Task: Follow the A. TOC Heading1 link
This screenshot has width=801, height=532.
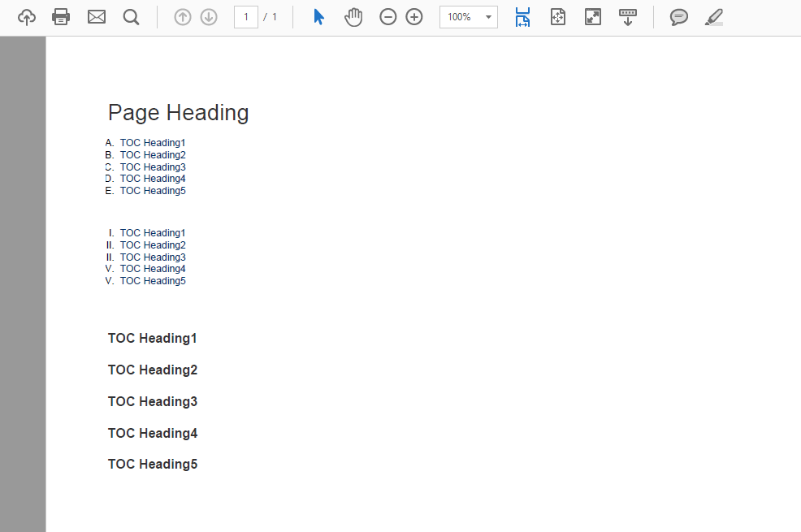Action: pyautogui.click(x=153, y=143)
